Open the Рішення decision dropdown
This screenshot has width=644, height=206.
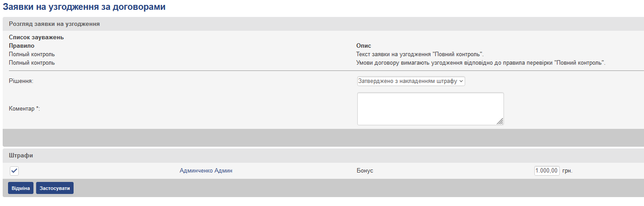[411, 81]
